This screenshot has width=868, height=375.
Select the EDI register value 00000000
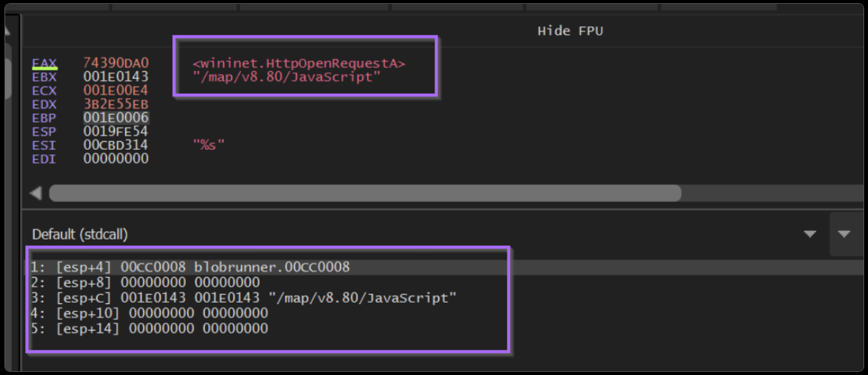point(116,159)
